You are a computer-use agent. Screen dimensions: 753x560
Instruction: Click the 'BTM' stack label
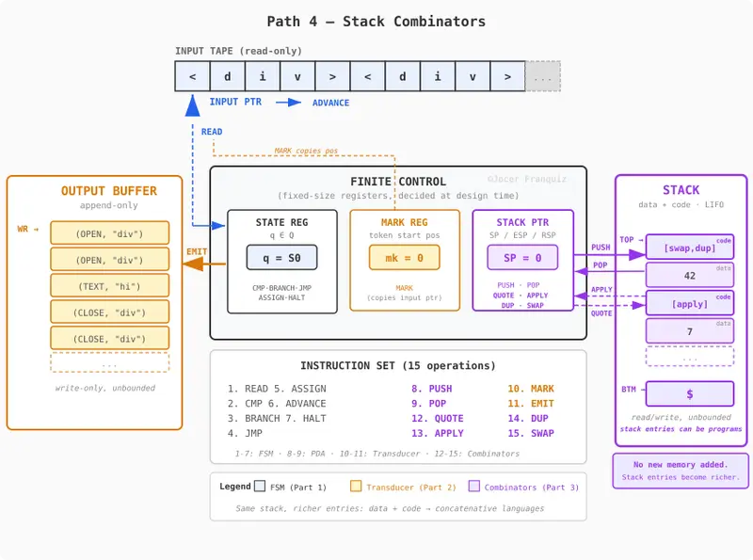tap(629, 390)
